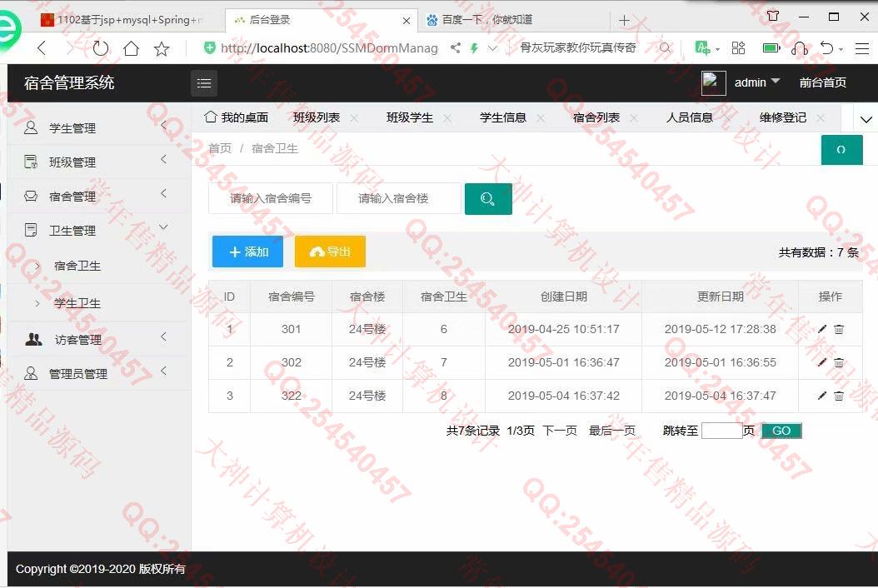Collapse the 卫生管理 sidebar menu
The image size is (878, 588).
click(99, 231)
